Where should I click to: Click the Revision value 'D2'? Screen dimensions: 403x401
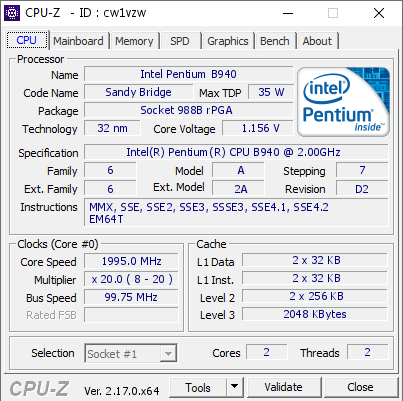tap(362, 188)
